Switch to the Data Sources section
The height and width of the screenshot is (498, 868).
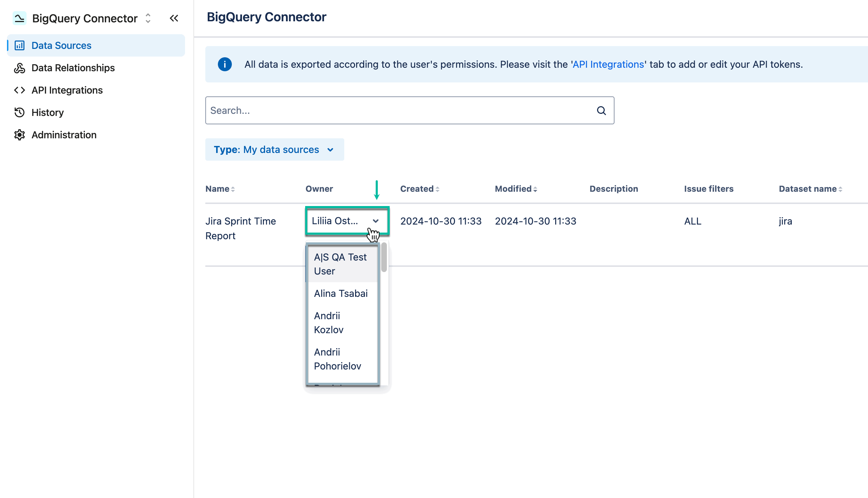pyautogui.click(x=61, y=45)
